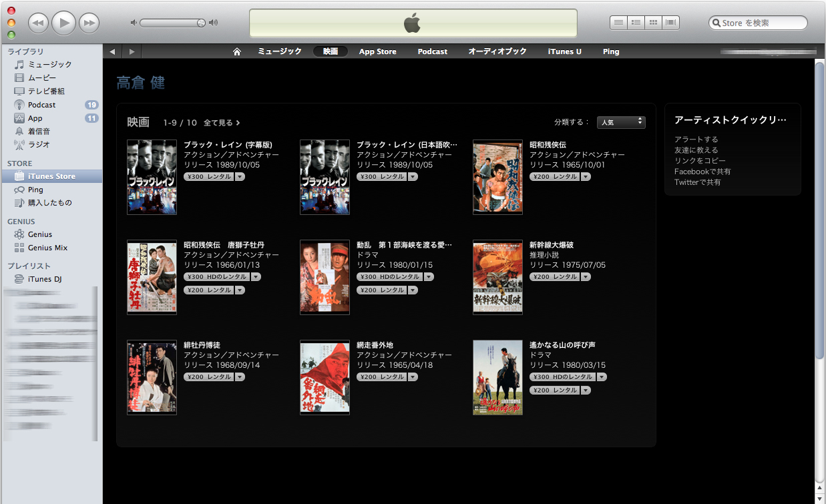Click Twitterで共有 link
Image resolution: width=826 pixels, height=504 pixels.
coord(698,182)
